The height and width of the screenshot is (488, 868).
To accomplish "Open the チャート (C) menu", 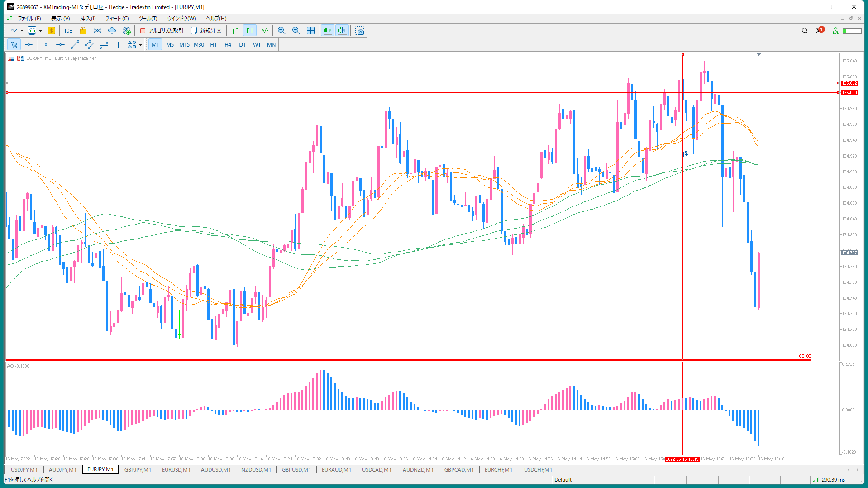I will 117,19.
